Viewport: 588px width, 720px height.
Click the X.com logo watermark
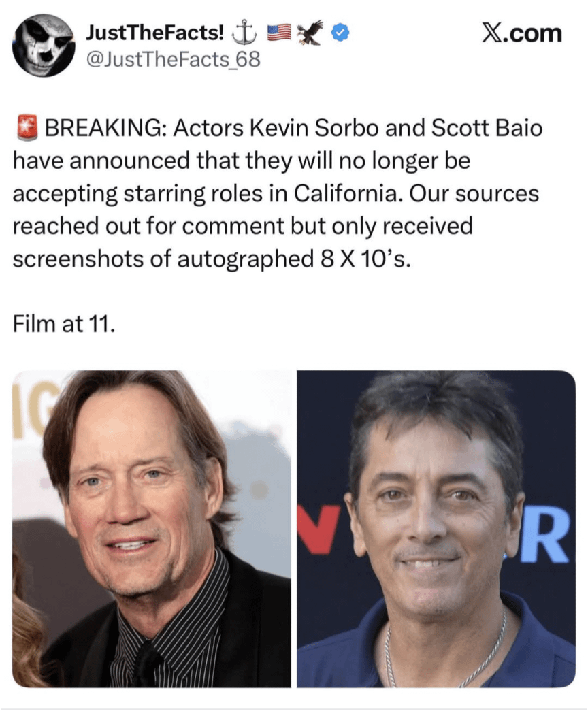pyautogui.click(x=521, y=33)
